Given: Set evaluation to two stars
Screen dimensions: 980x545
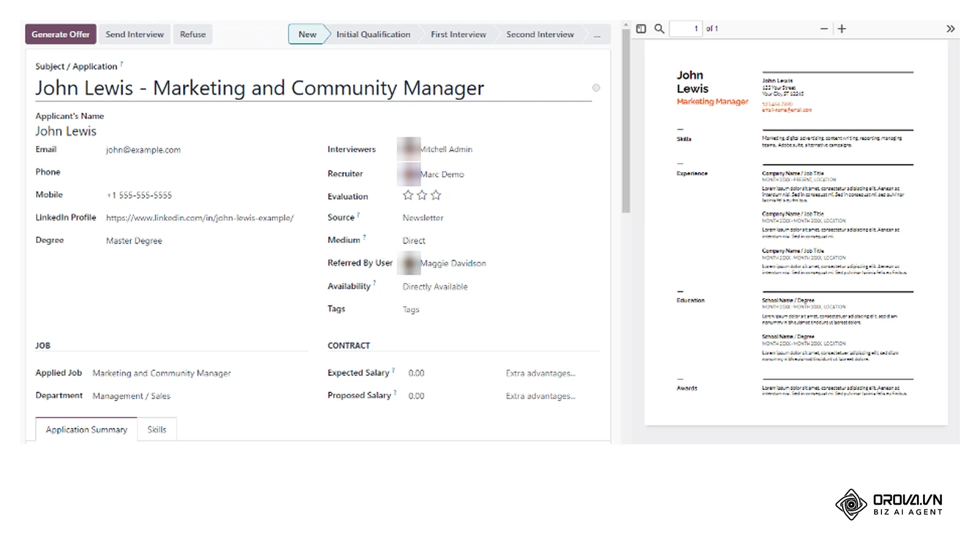Looking at the screenshot, I should tap(421, 195).
